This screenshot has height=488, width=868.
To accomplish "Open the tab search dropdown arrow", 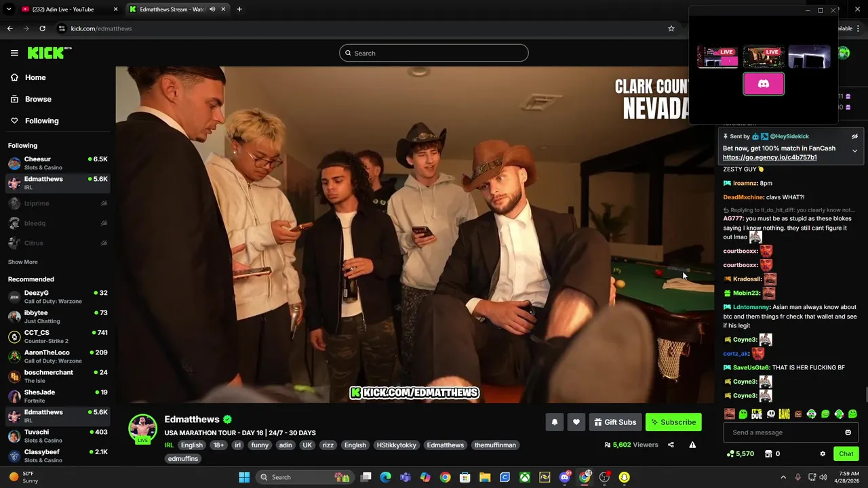I will 9,9.
